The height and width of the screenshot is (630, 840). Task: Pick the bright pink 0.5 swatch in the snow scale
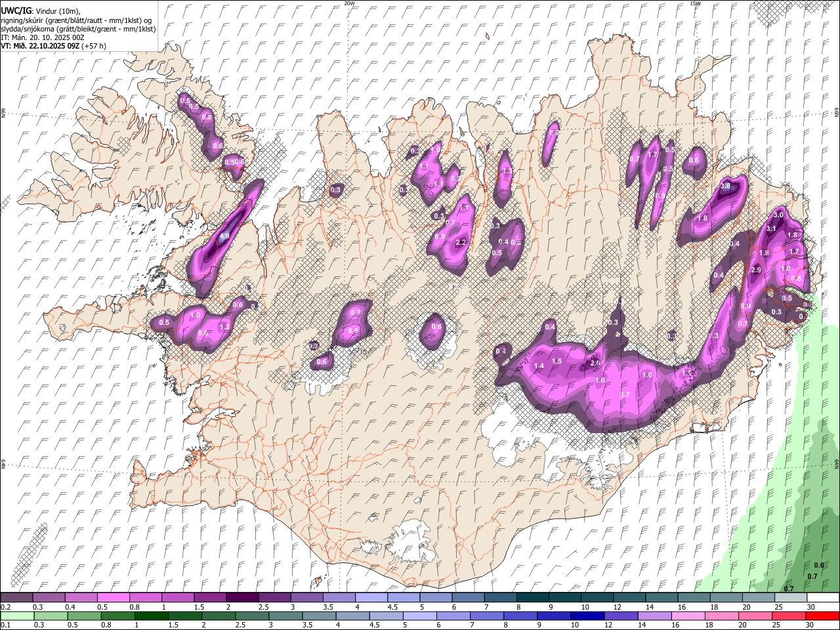click(113, 598)
